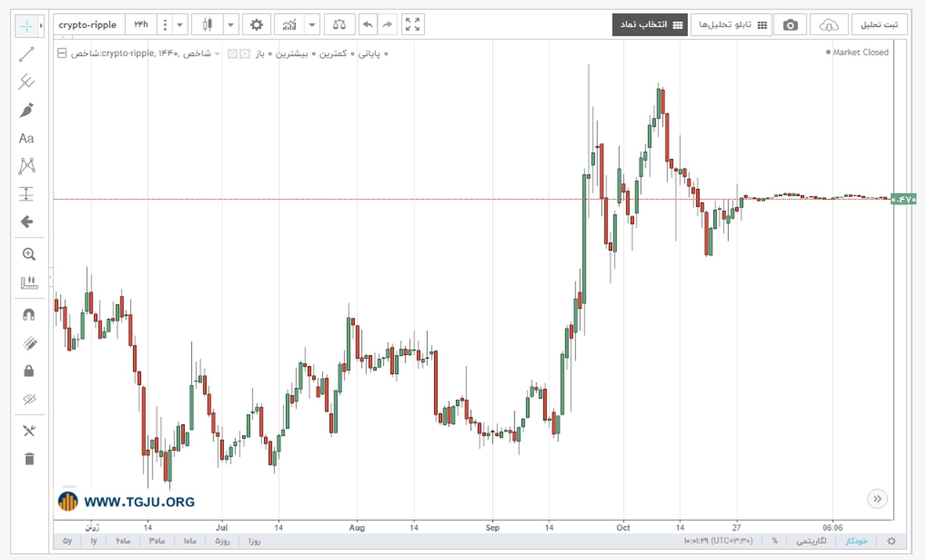The image size is (926, 560).
Task: Select the Aa text annotation tool
Action: click(x=26, y=138)
